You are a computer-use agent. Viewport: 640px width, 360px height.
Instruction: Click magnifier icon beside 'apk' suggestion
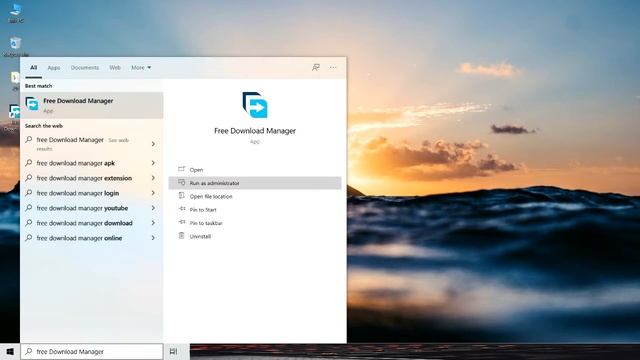pos(29,162)
